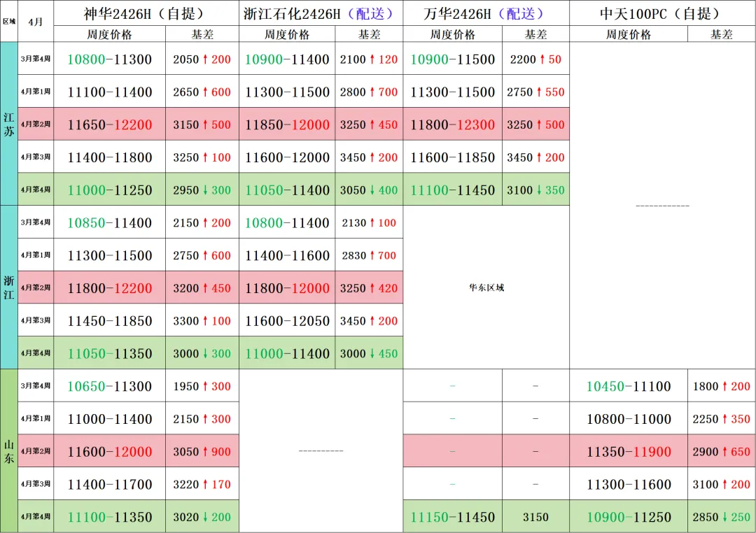Viewport: 756px width, 533px height.
Task: Click basis value 2050 ↑200
Action: pyautogui.click(x=202, y=59)
